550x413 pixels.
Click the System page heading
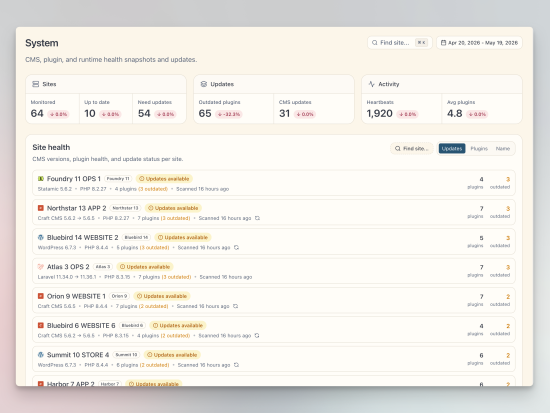click(42, 43)
